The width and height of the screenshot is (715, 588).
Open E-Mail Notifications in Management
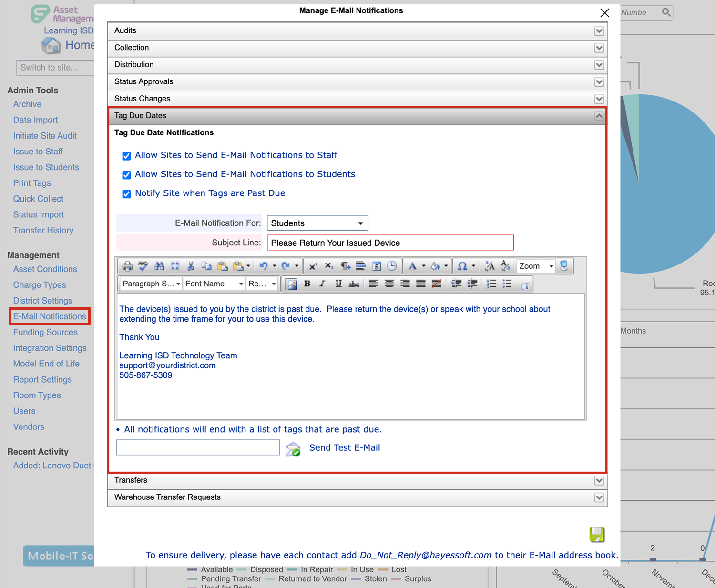point(50,316)
